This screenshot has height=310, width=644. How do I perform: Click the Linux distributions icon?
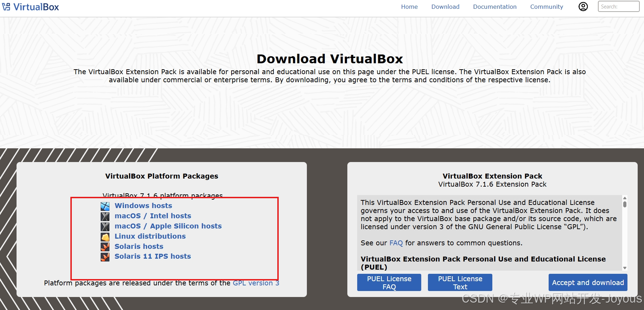point(105,237)
